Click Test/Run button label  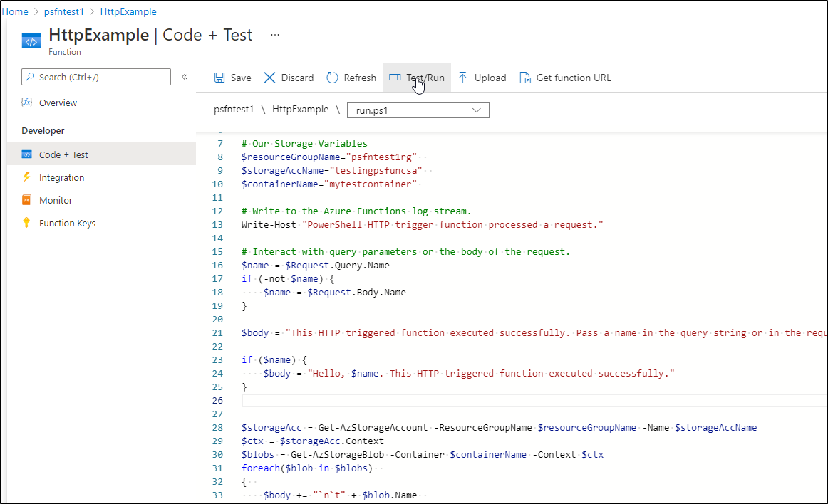425,78
